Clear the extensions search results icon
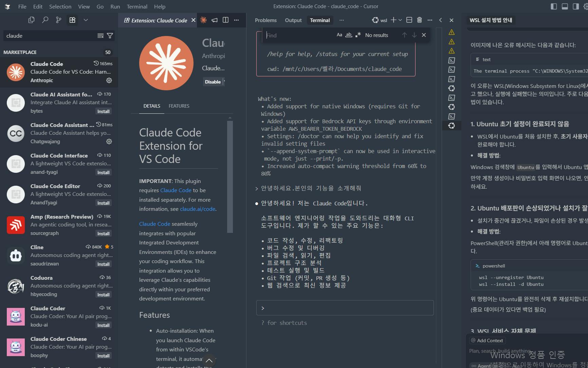 [x=100, y=36]
